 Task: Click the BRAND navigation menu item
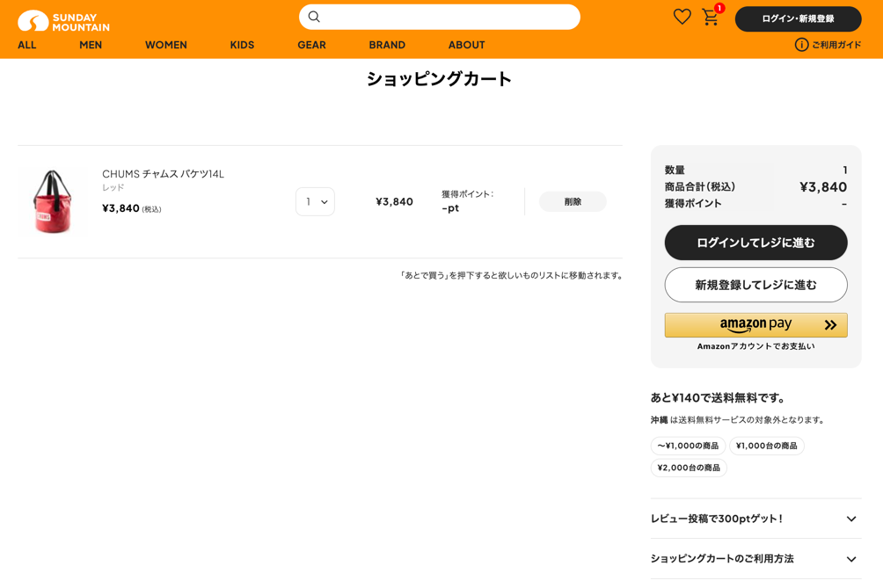point(387,45)
